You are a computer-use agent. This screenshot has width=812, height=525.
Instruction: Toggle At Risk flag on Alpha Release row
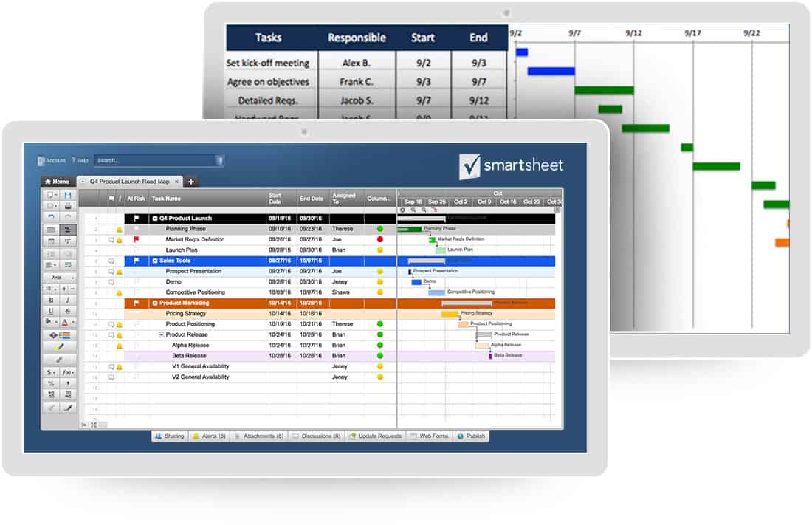[137, 345]
